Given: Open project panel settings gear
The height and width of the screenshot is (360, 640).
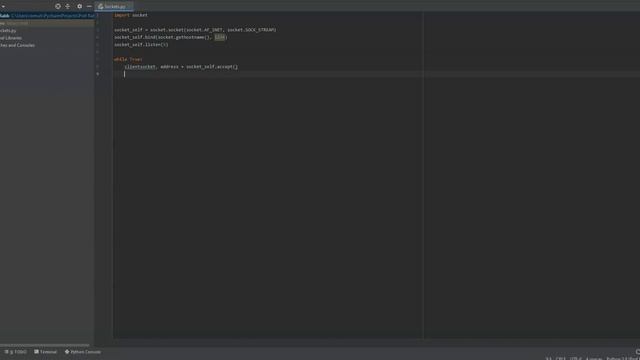Looking at the screenshot, I should 80,6.
